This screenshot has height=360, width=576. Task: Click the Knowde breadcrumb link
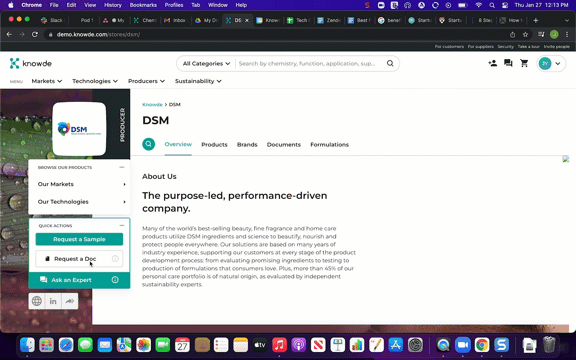(152, 105)
